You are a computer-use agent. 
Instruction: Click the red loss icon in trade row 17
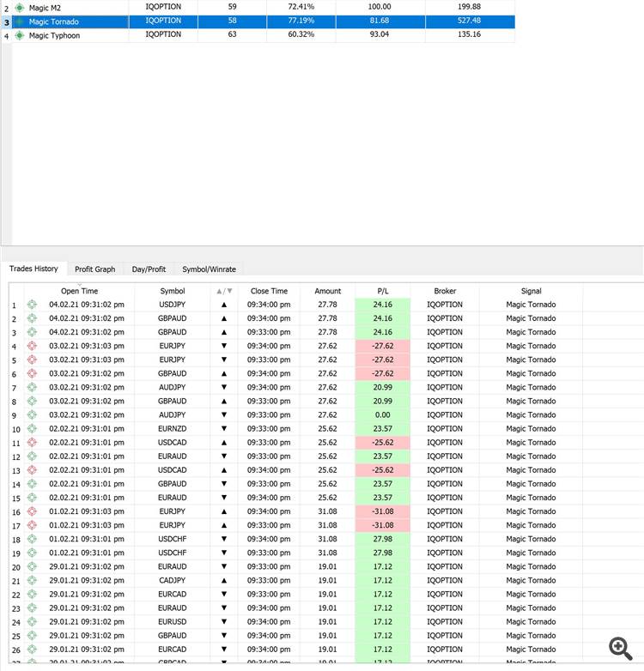tap(32, 525)
